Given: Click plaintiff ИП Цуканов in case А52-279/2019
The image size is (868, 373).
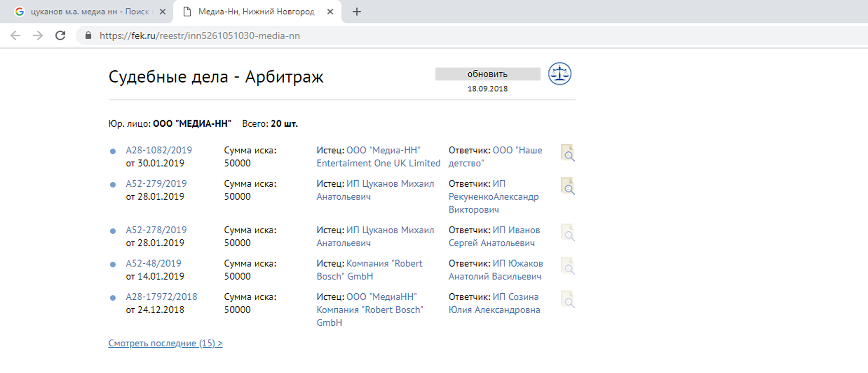Looking at the screenshot, I should pyautogui.click(x=375, y=190).
